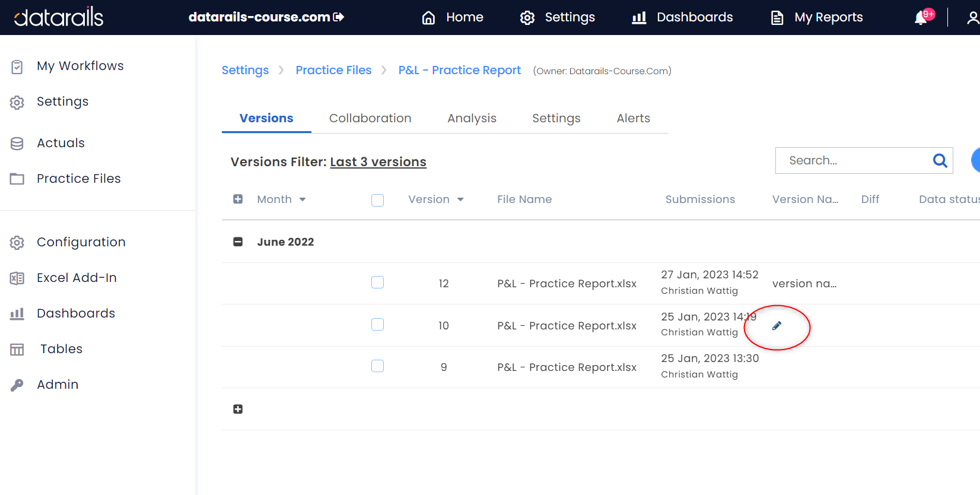This screenshot has height=495, width=980.
Task: Click the Tables grid icon
Action: point(17,350)
